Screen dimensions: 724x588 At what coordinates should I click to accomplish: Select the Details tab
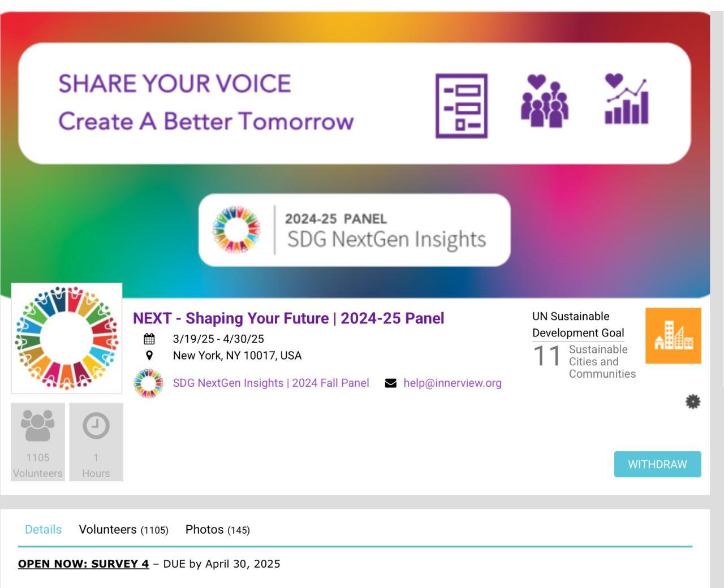pyautogui.click(x=43, y=530)
